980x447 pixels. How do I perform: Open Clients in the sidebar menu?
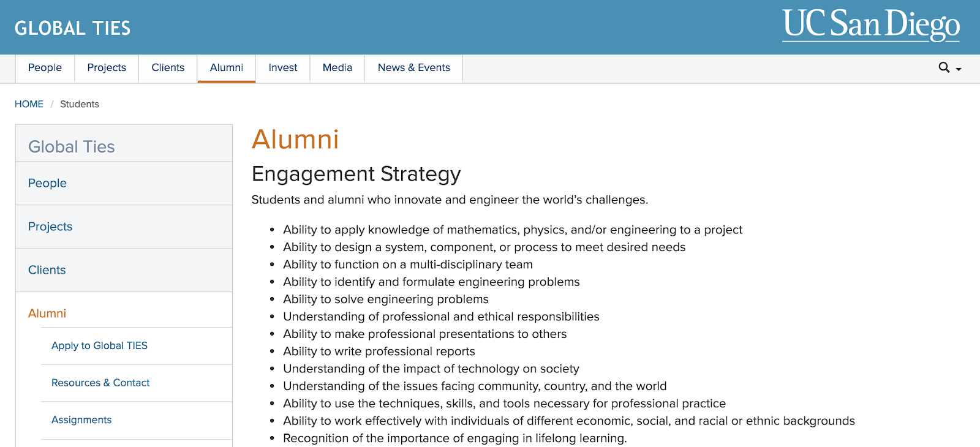(124, 270)
